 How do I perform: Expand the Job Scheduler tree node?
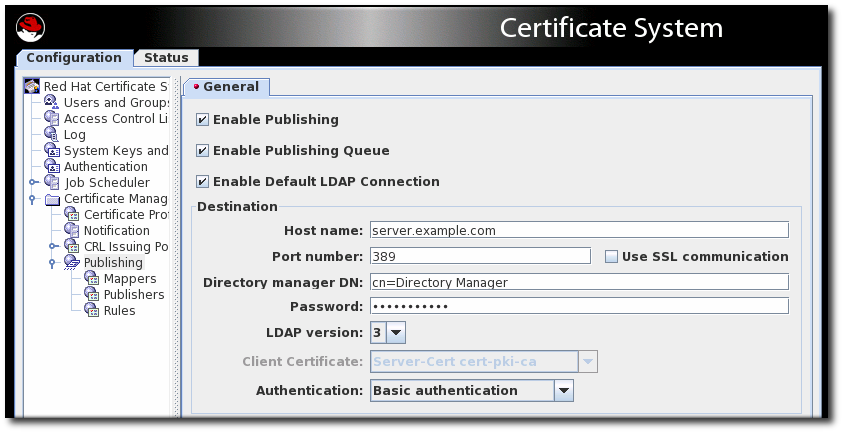coord(34,183)
